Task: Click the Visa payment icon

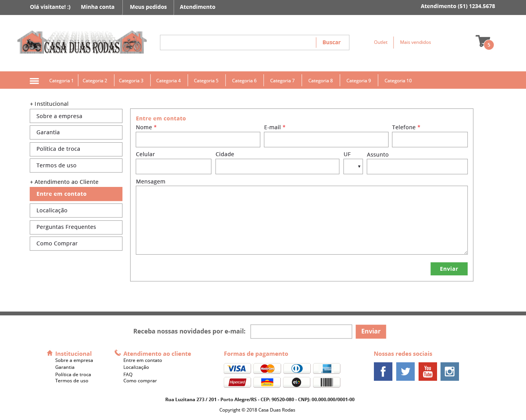Action: 237,368
